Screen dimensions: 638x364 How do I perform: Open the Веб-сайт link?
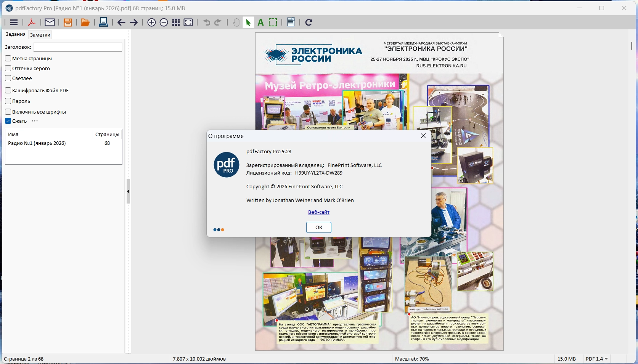pos(319,212)
